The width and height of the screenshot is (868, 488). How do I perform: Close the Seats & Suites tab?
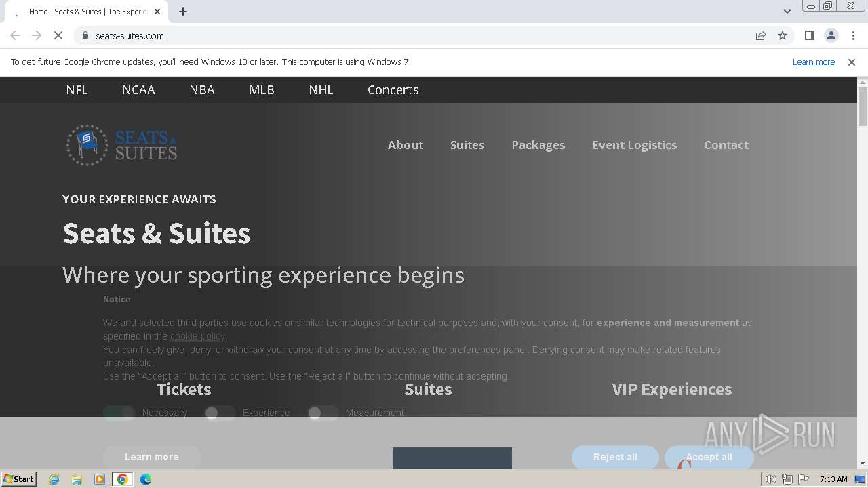coord(157,12)
